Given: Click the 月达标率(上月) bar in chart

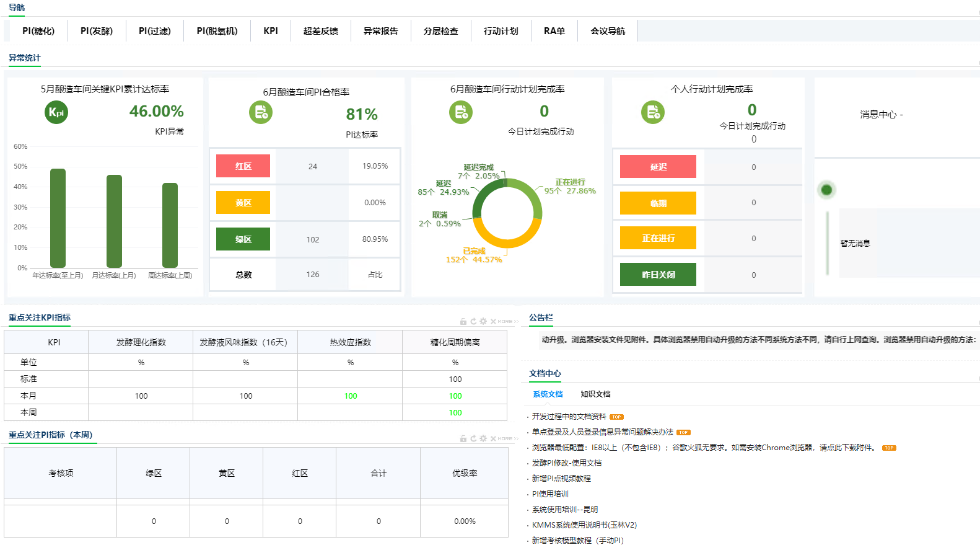Looking at the screenshot, I should point(114,221).
